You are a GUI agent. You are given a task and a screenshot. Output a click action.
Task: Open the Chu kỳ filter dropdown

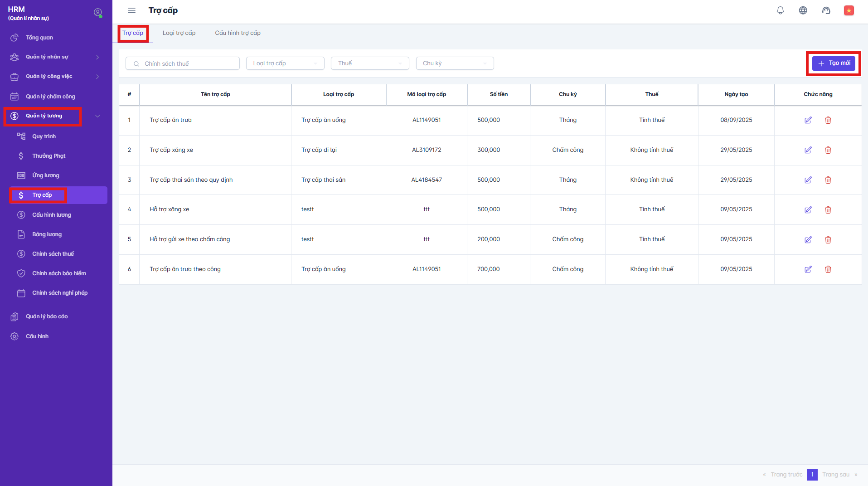(454, 63)
